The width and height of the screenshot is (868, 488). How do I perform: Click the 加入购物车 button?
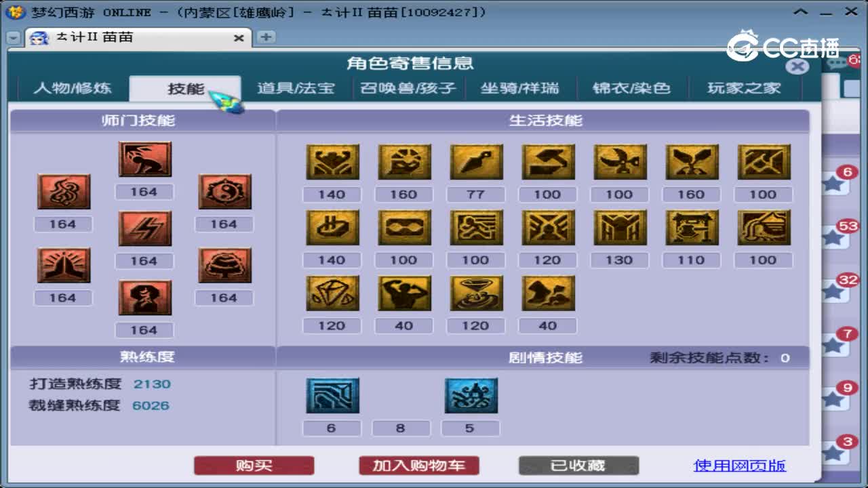coord(418,466)
